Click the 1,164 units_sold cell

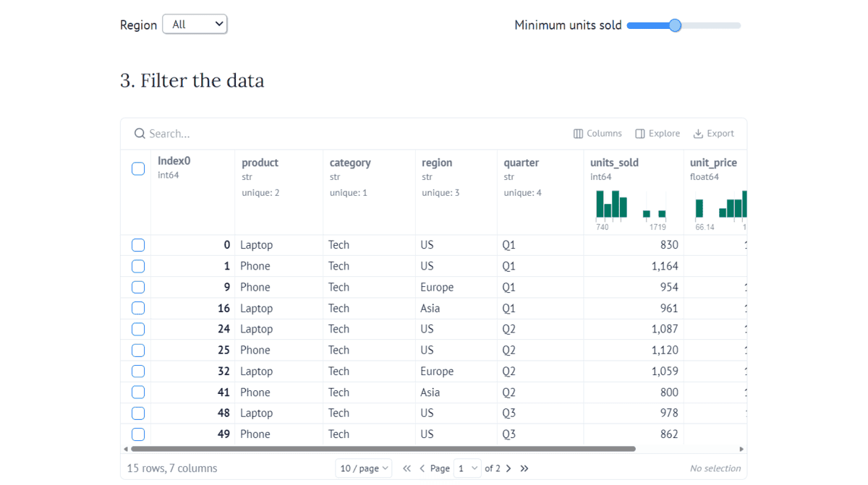click(x=634, y=266)
